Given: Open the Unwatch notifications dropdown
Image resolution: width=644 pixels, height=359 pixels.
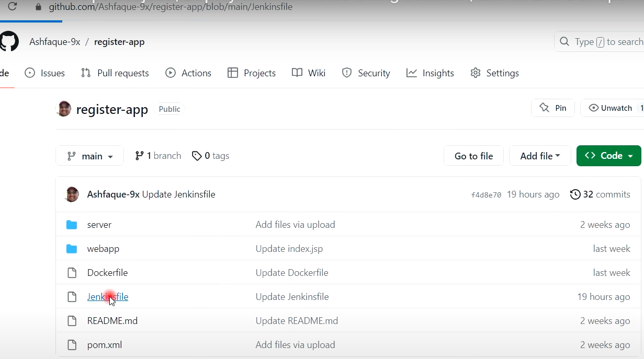Looking at the screenshot, I should [x=612, y=108].
